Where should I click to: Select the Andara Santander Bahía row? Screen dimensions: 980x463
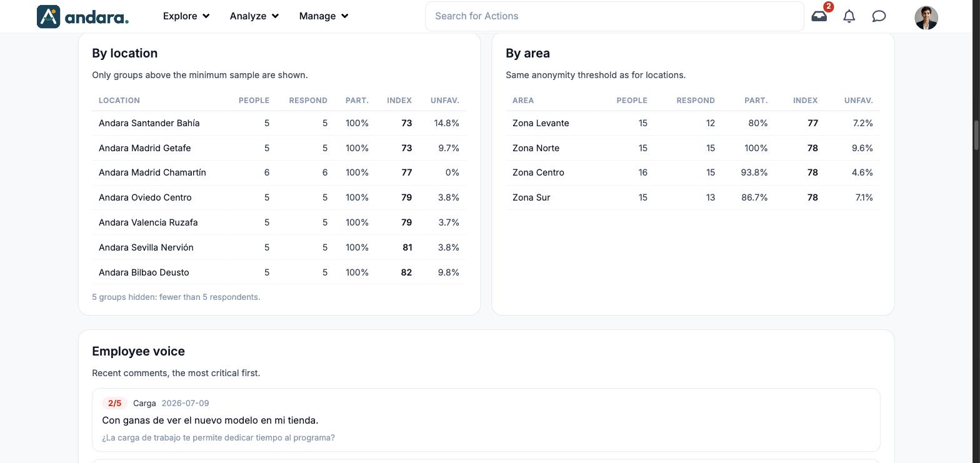279,123
